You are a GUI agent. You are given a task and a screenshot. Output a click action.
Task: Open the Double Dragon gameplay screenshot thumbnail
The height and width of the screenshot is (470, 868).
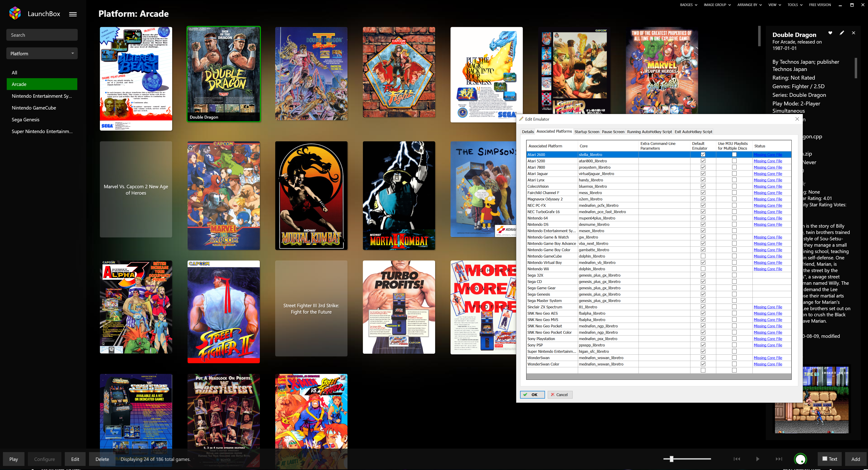click(811, 400)
